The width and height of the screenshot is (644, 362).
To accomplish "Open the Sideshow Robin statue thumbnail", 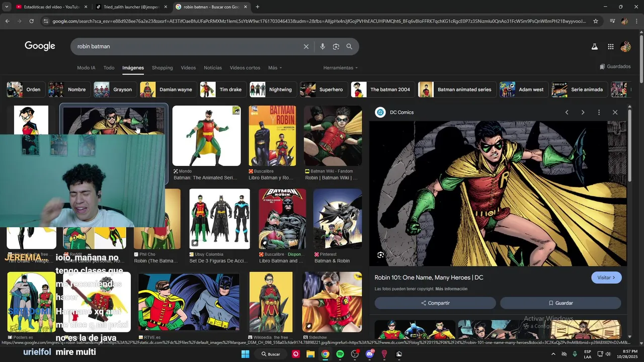I will click(x=332, y=302).
